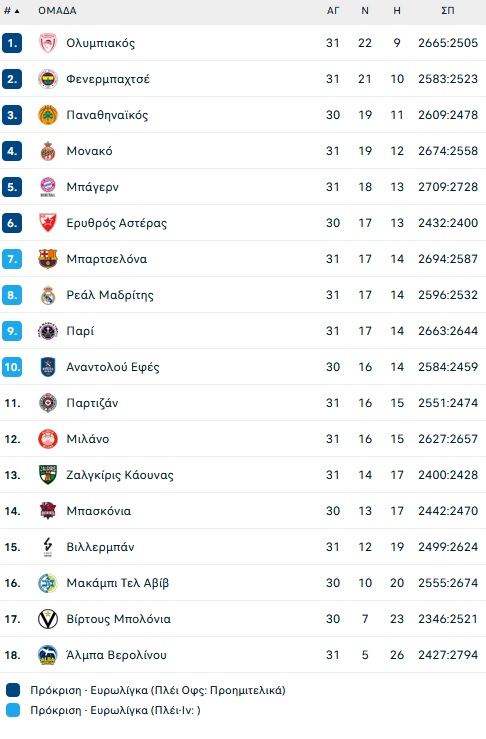Open the Ερυθρός Αστέρας team link
The height and width of the screenshot is (739, 486).
[116, 223]
